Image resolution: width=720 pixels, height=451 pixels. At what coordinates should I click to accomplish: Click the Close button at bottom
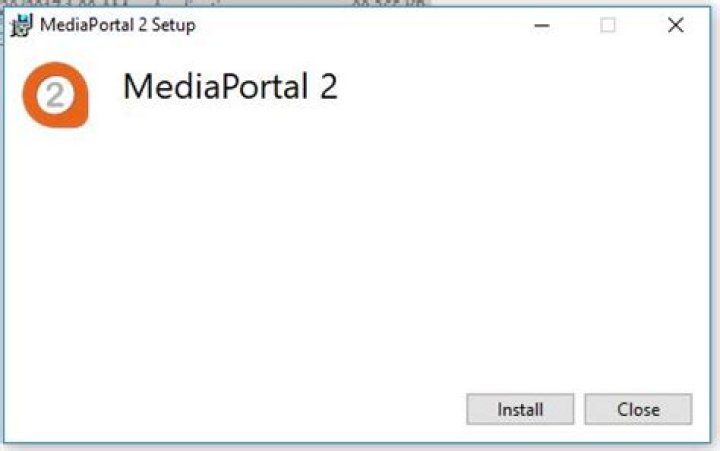pyautogui.click(x=638, y=409)
